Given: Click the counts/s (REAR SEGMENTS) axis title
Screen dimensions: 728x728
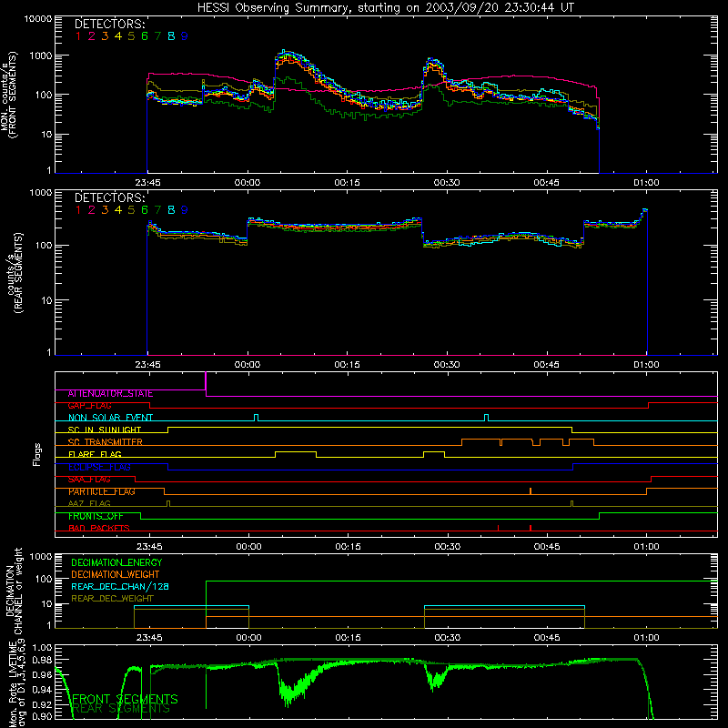Looking at the screenshot, I should pyautogui.click(x=14, y=273).
